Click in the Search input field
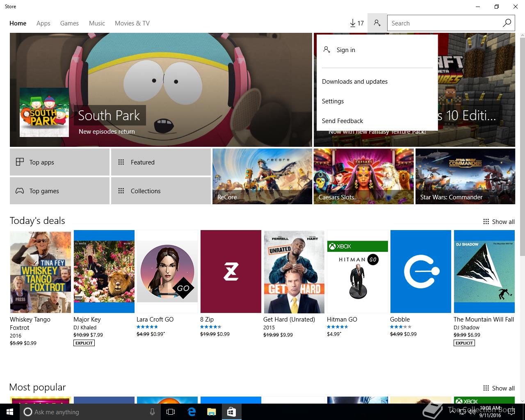Screen dimensions: 525x420 coord(445,23)
